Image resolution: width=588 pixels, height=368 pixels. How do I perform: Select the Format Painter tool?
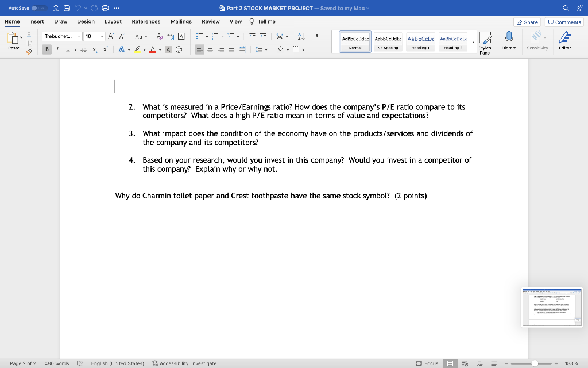point(29,51)
